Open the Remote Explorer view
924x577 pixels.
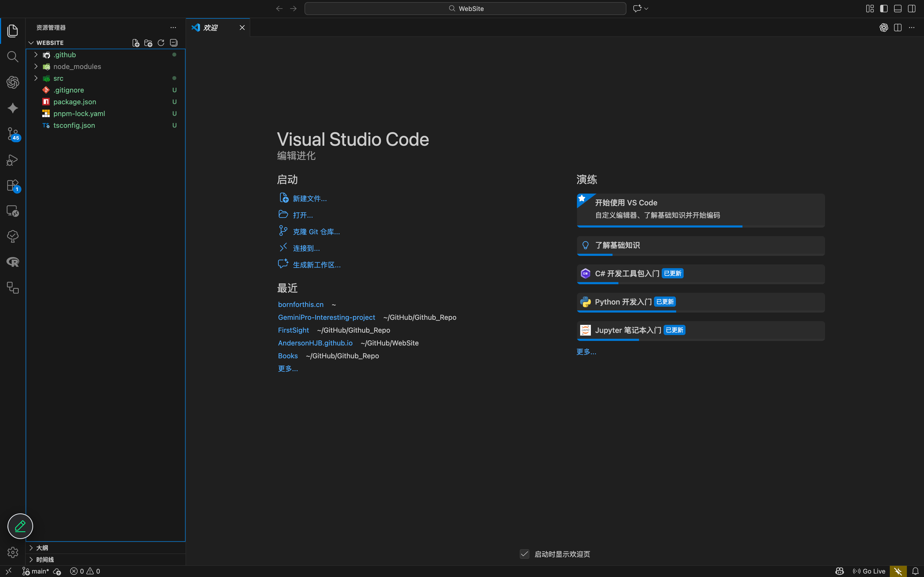[13, 211]
